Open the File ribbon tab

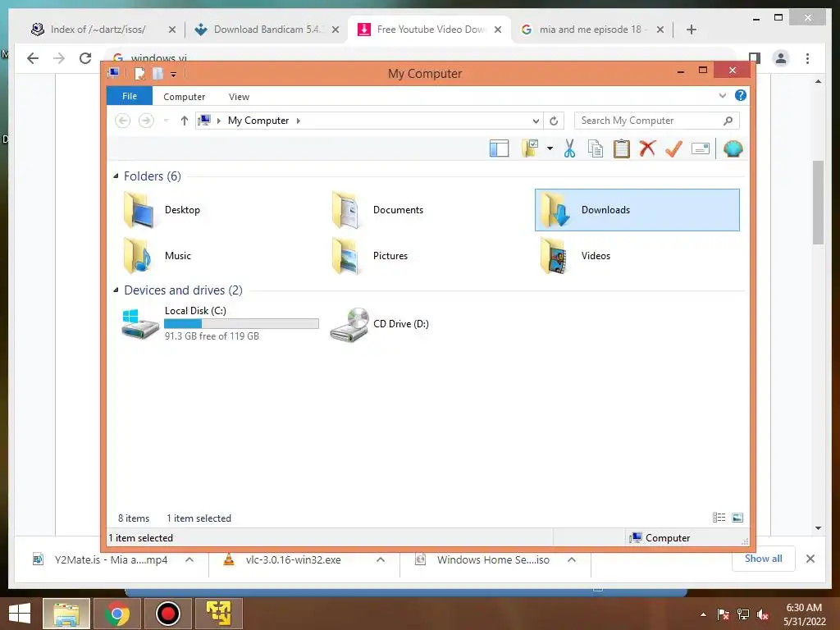[x=130, y=96]
